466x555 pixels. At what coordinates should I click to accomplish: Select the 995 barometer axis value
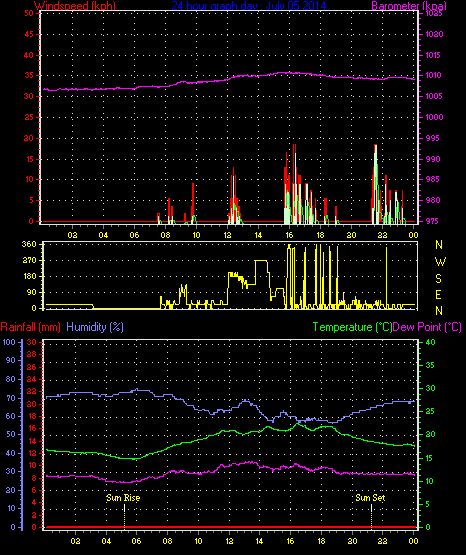(x=433, y=138)
